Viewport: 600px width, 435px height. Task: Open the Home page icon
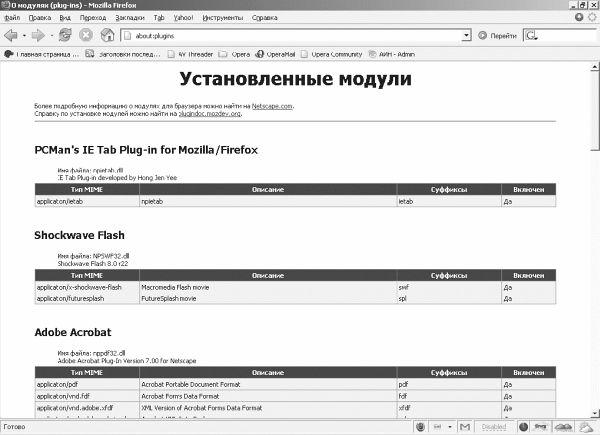click(108, 35)
